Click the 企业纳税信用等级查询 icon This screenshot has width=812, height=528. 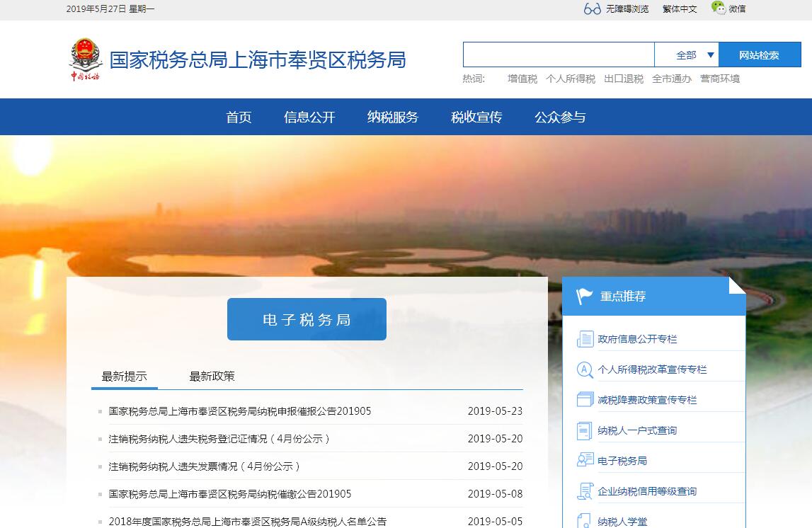pos(585,491)
